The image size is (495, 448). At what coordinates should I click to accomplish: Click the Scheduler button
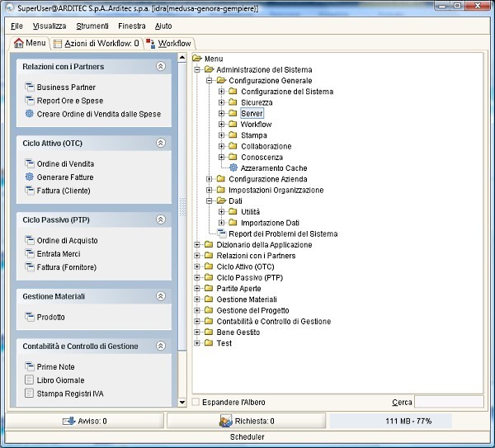[x=247, y=437]
